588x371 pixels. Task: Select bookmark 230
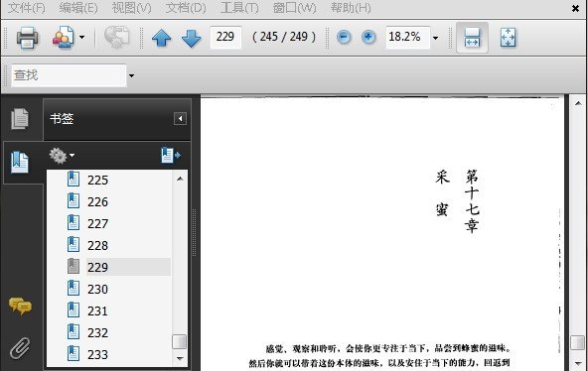(98, 290)
